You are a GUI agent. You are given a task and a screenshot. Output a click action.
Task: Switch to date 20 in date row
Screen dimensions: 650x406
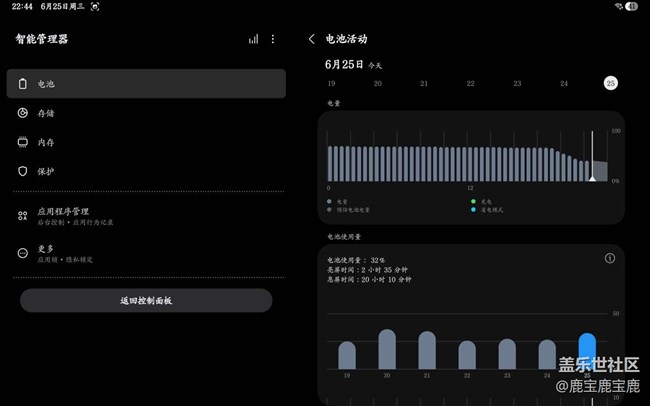(x=378, y=83)
